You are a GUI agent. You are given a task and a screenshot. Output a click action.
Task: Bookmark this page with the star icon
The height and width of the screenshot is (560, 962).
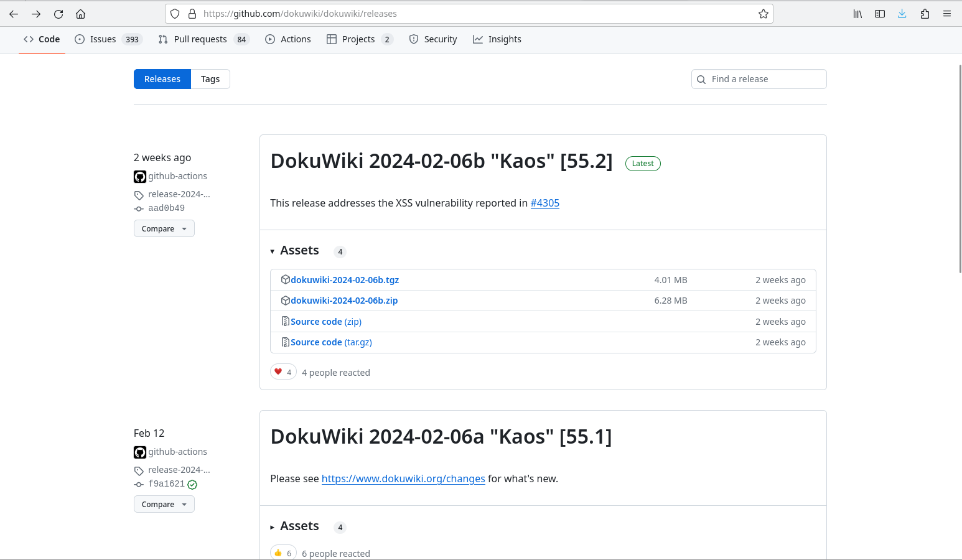[x=763, y=14]
